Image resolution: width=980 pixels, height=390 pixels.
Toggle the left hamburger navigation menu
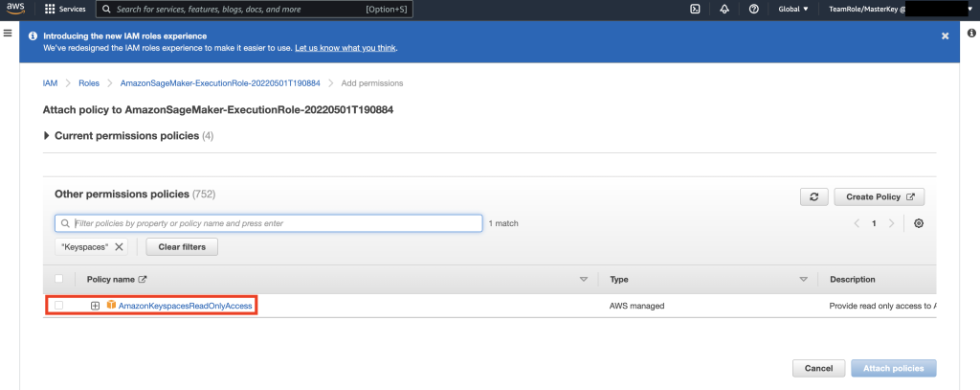click(8, 33)
